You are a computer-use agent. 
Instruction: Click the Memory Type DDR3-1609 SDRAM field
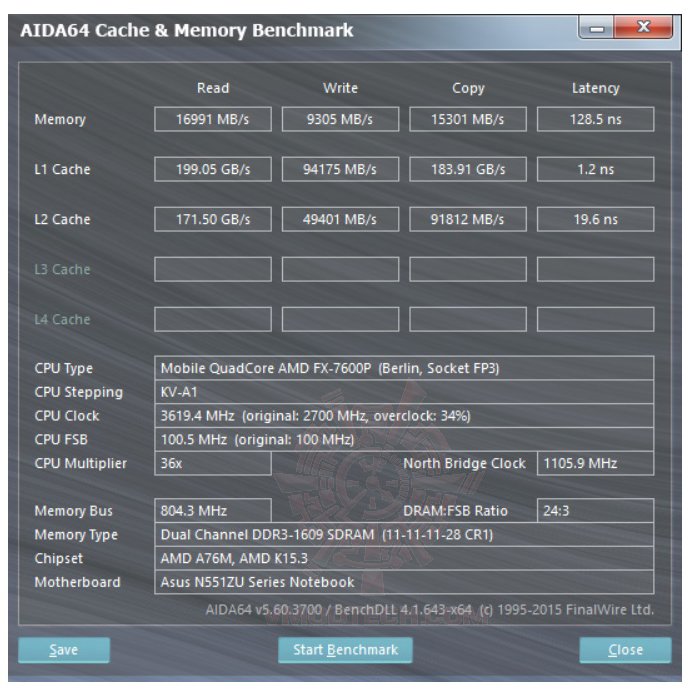pos(404,534)
